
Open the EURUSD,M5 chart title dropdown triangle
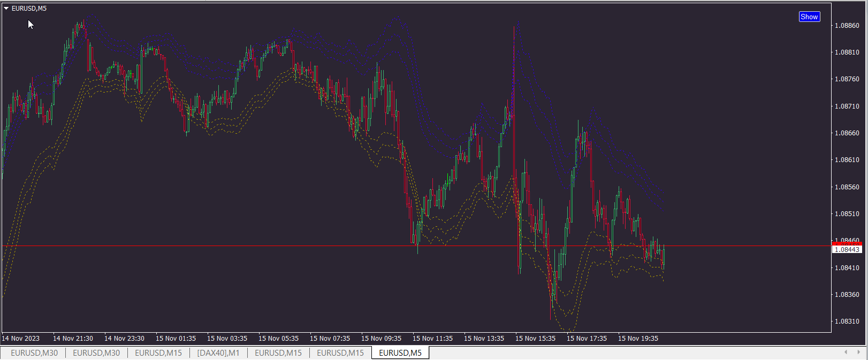[6, 9]
